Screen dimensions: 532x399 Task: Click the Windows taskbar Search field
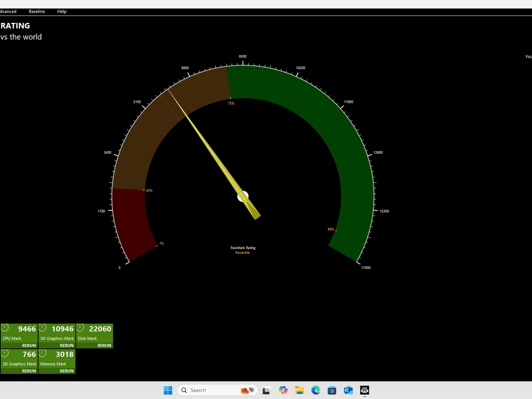[x=217, y=390]
